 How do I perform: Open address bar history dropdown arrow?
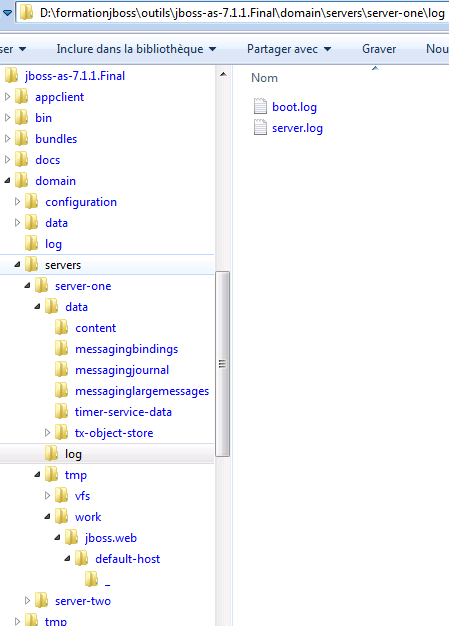[7, 13]
